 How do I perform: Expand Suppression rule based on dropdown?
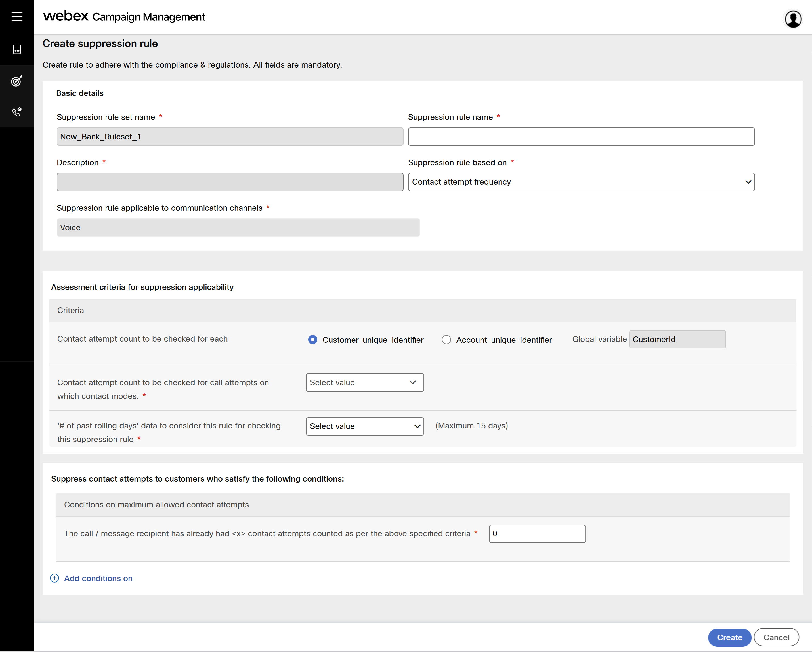pos(581,182)
